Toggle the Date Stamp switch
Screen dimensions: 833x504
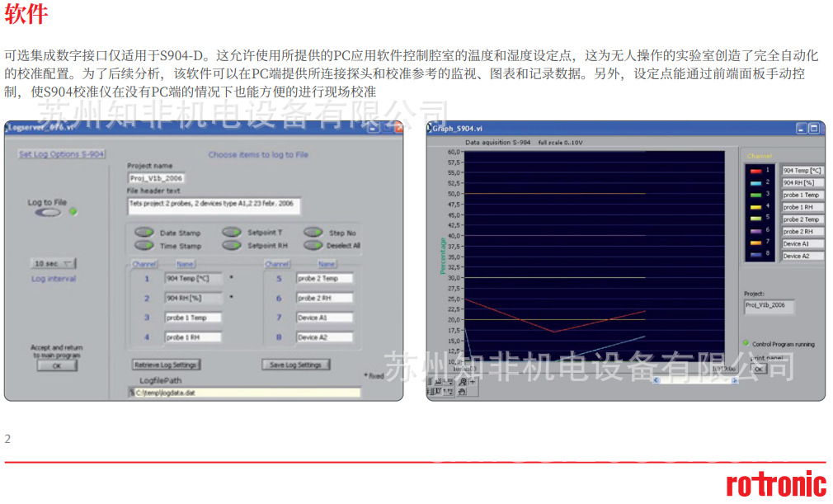[144, 232]
